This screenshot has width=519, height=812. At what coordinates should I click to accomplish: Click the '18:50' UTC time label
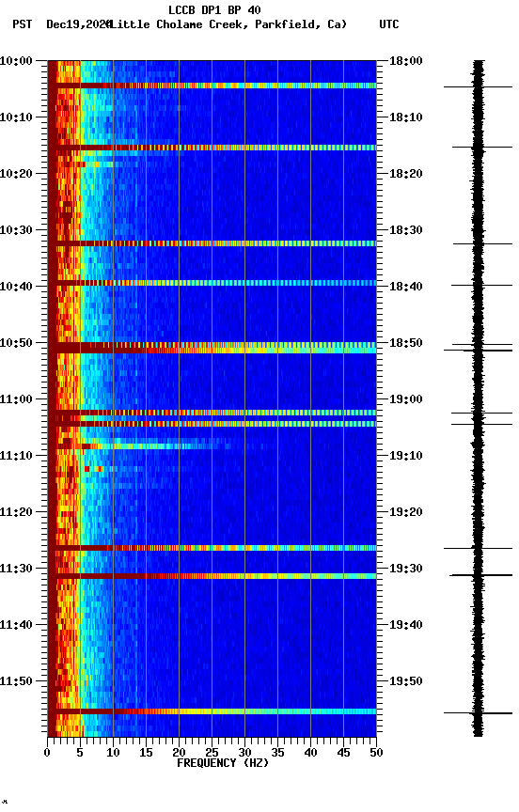406,343
